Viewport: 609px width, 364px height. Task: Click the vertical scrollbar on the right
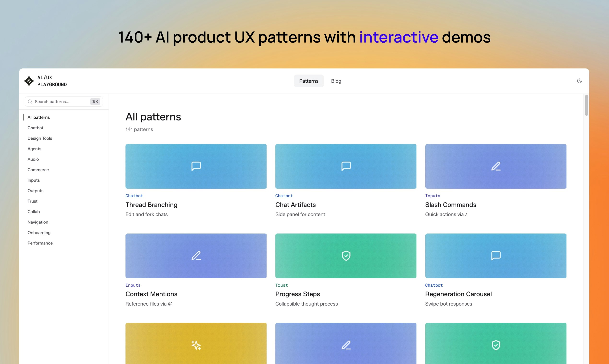pyautogui.click(x=587, y=105)
